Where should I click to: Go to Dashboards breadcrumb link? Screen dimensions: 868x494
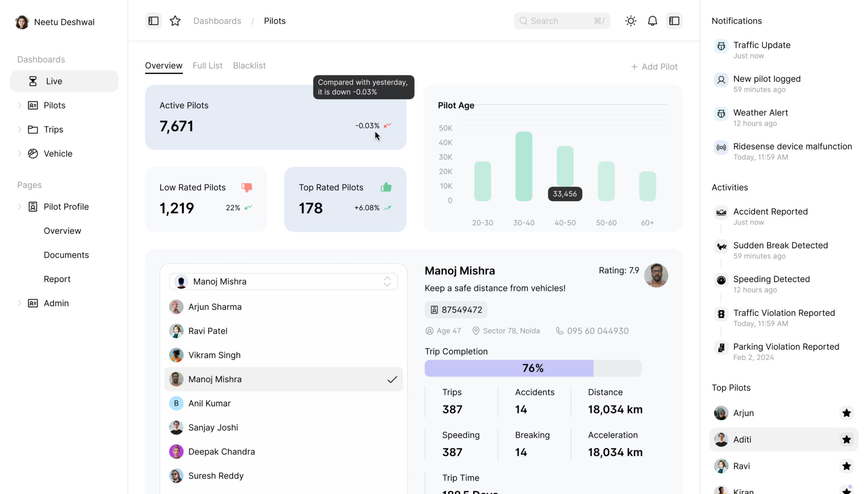point(217,21)
